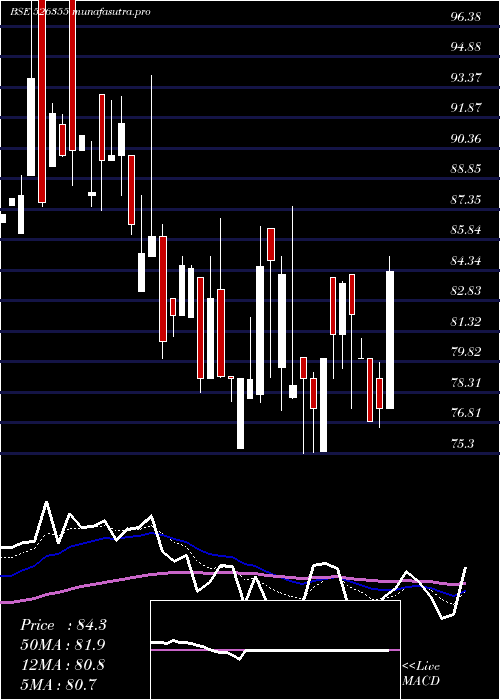Click the 90.36 price axis label

click(466, 139)
